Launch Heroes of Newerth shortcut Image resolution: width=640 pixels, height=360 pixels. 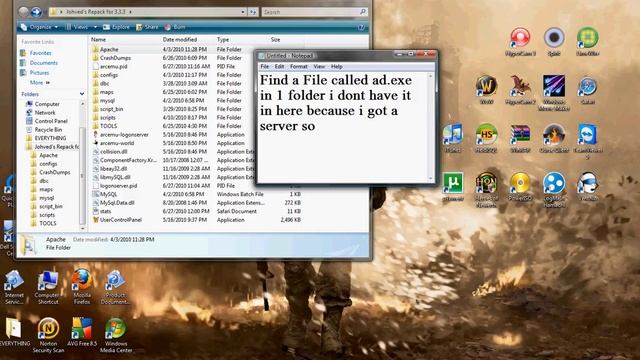[486, 189]
